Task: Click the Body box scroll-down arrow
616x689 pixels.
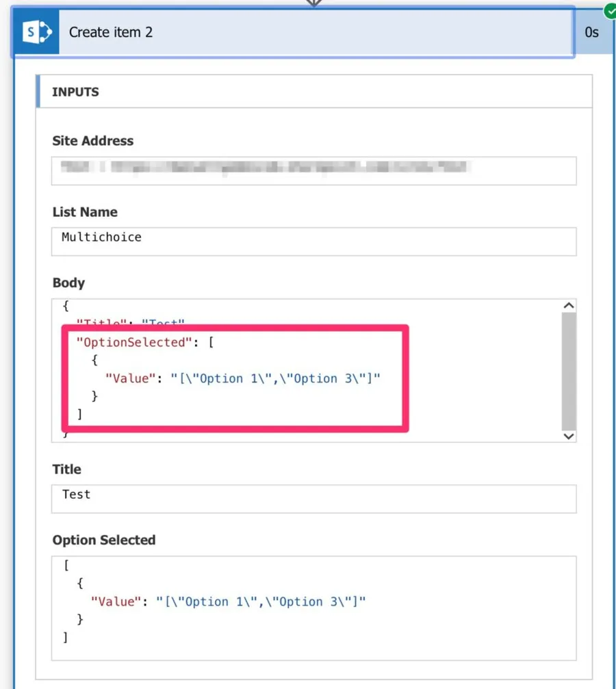Action: coord(568,436)
